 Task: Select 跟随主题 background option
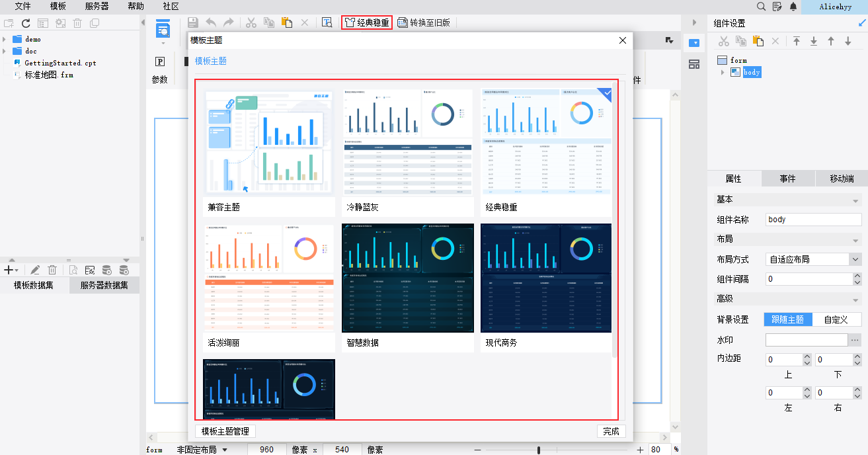[x=788, y=319]
